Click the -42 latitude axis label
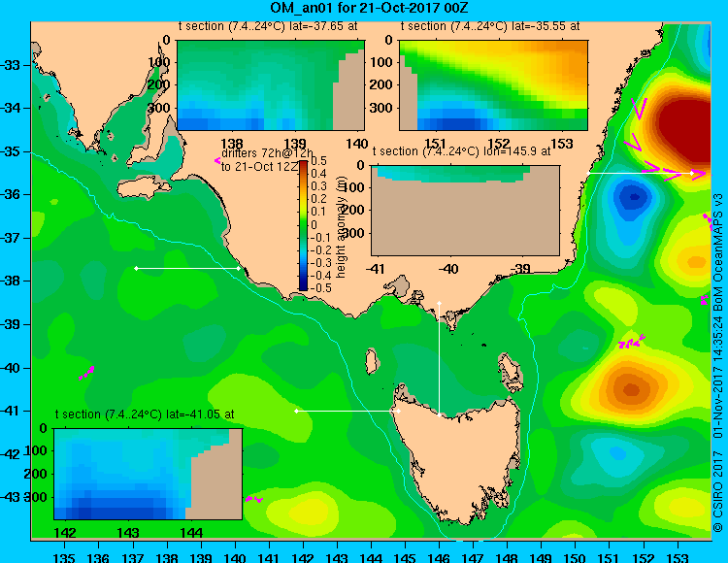 pyautogui.click(x=10, y=454)
